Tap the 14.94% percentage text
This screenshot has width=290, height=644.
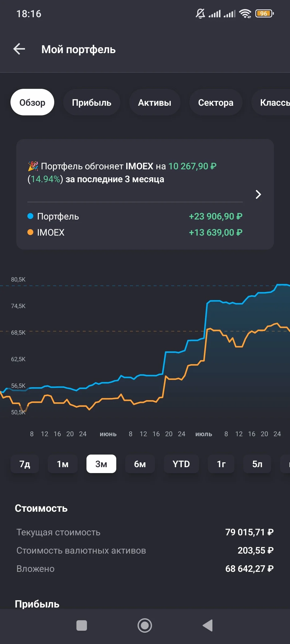45,179
